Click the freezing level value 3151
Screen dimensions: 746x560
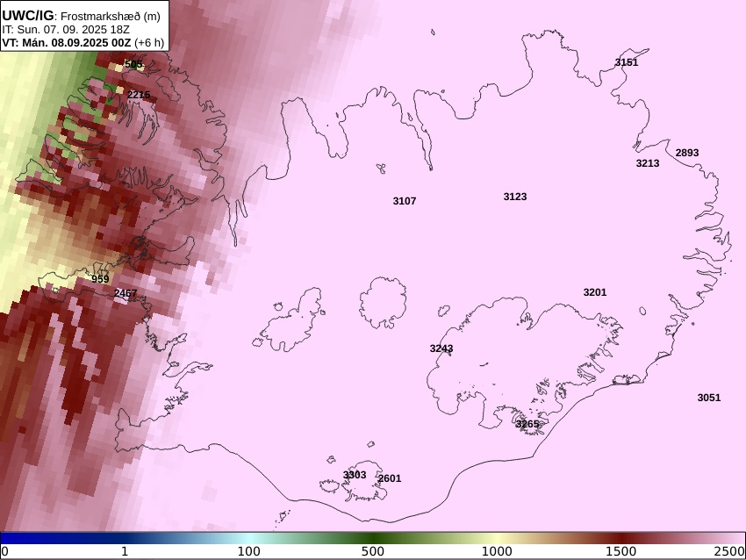click(626, 62)
